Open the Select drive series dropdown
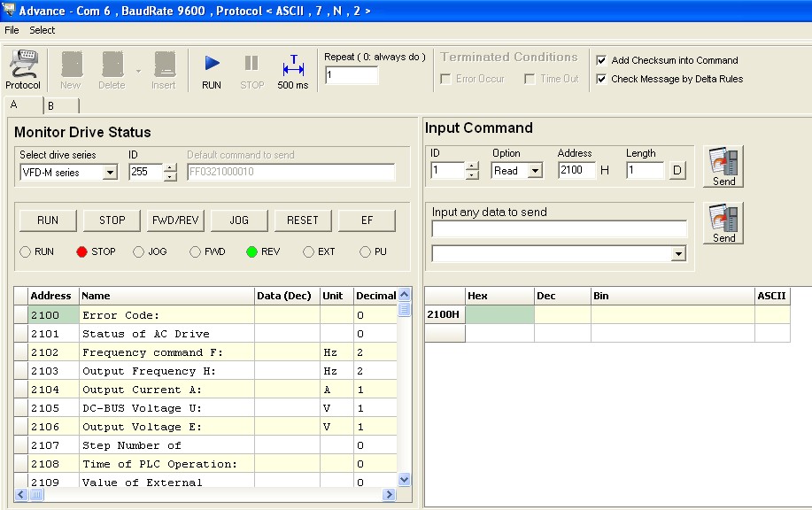 [110, 173]
